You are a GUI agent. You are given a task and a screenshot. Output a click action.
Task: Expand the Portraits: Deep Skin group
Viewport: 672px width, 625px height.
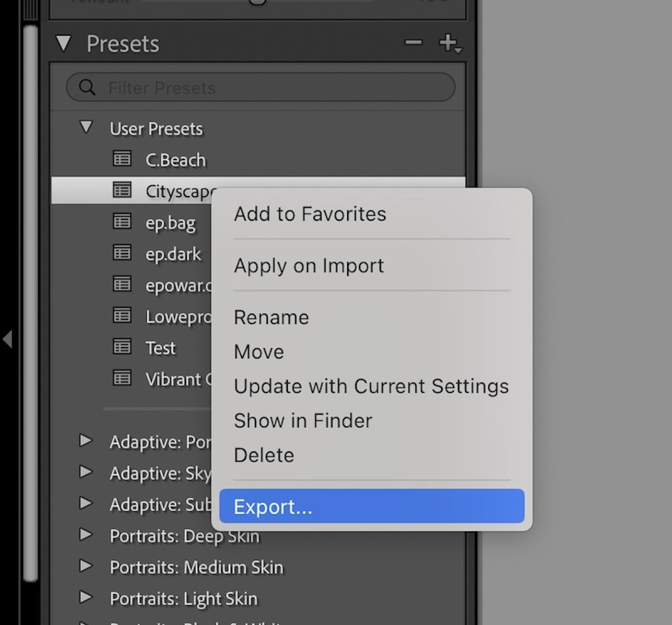pyautogui.click(x=87, y=535)
